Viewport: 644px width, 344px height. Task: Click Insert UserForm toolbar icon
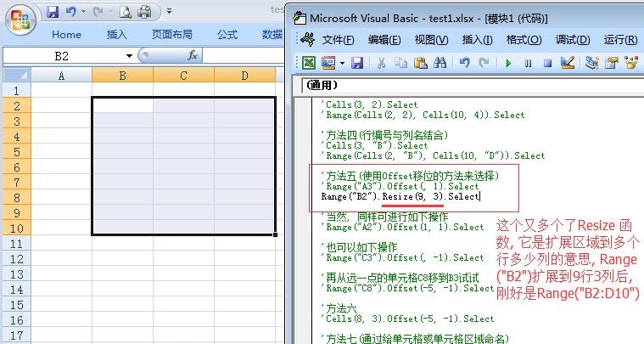328,63
